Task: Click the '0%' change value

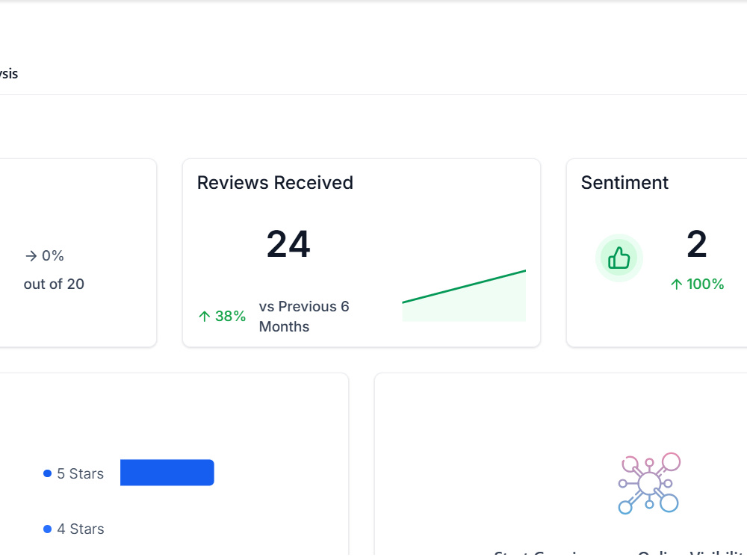Action: pos(52,256)
